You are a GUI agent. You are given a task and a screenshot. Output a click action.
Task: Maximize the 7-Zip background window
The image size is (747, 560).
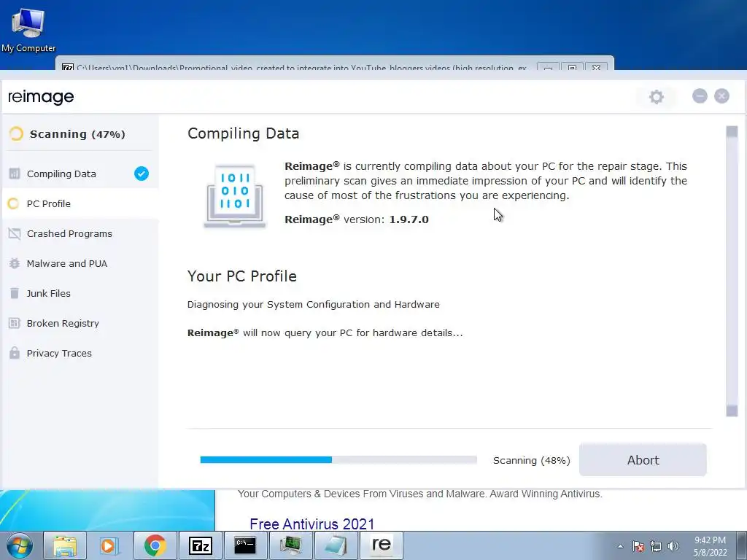tap(572, 67)
